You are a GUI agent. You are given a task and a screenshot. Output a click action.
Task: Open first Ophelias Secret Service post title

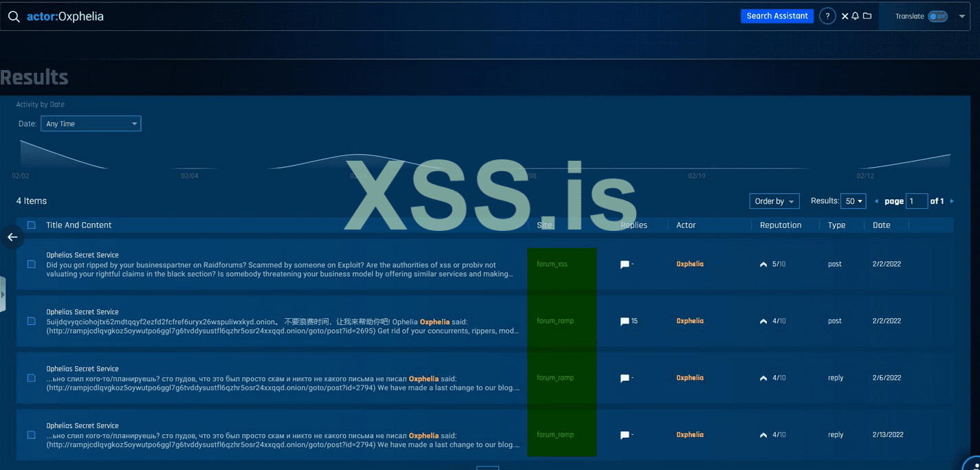(83, 255)
